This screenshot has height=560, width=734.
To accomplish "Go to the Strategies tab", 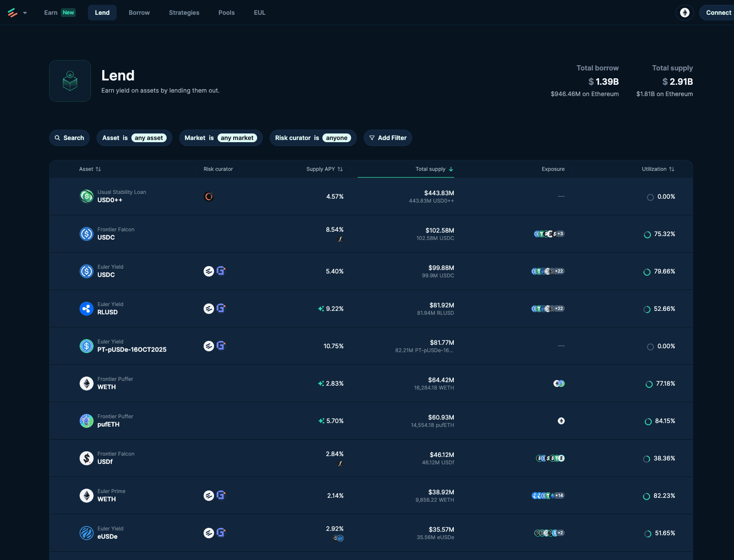I will pyautogui.click(x=184, y=13).
